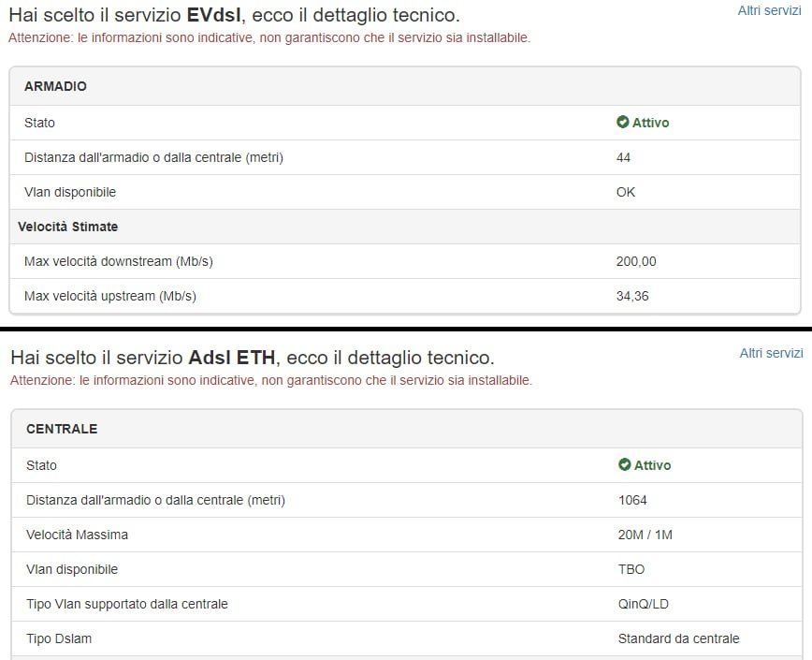Click the downstream speed value 200,00
The width and height of the screenshot is (812, 660).
636,261
